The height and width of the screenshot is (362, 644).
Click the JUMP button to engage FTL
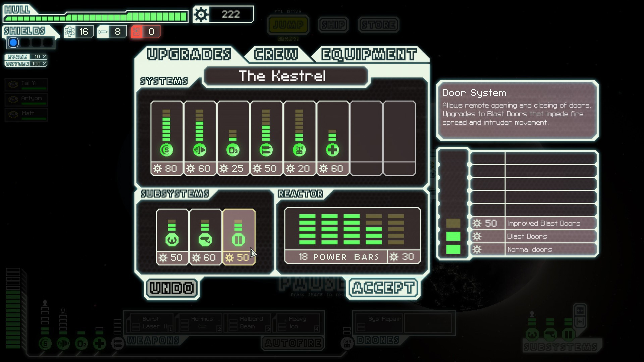click(288, 24)
